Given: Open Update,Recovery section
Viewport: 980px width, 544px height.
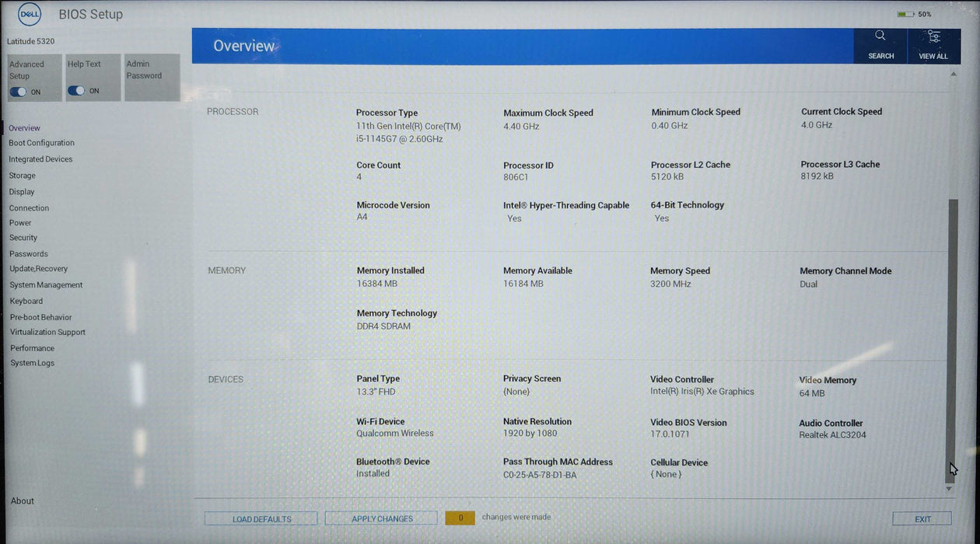Looking at the screenshot, I should point(39,269).
